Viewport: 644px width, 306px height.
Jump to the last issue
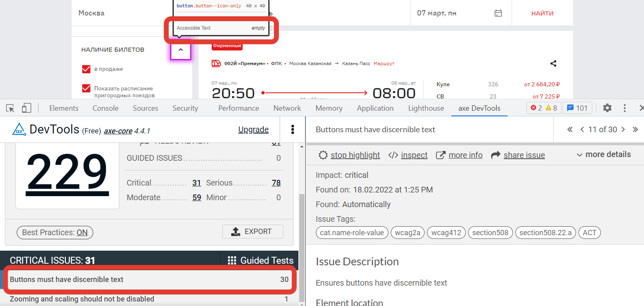(635, 129)
